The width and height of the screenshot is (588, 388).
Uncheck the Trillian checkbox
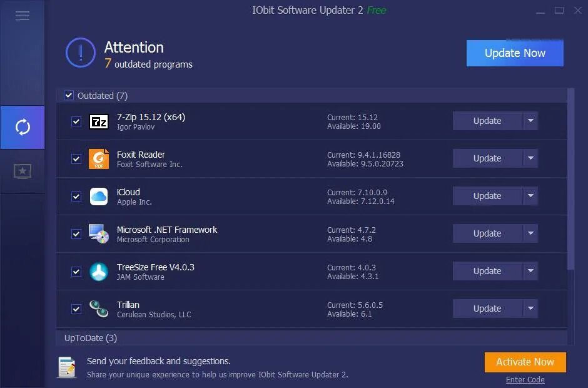click(76, 309)
